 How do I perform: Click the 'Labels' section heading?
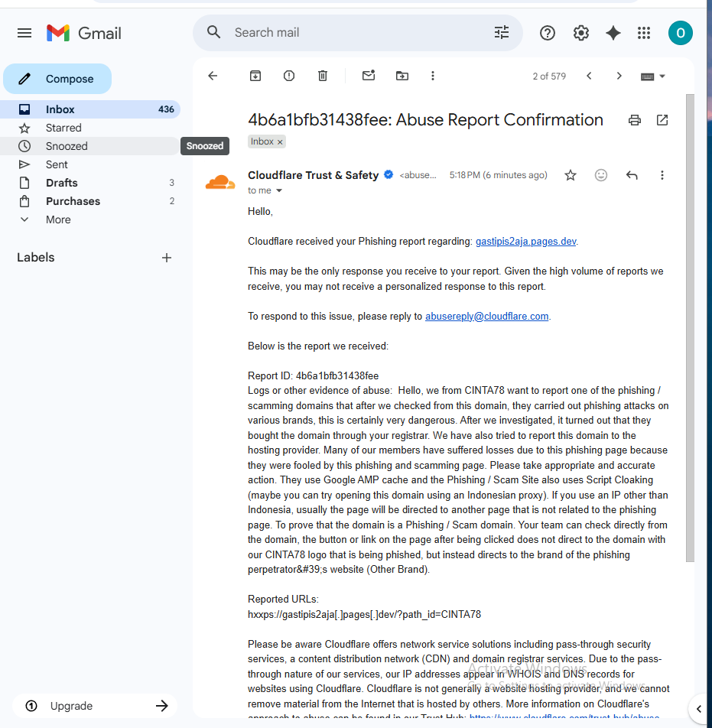(36, 258)
